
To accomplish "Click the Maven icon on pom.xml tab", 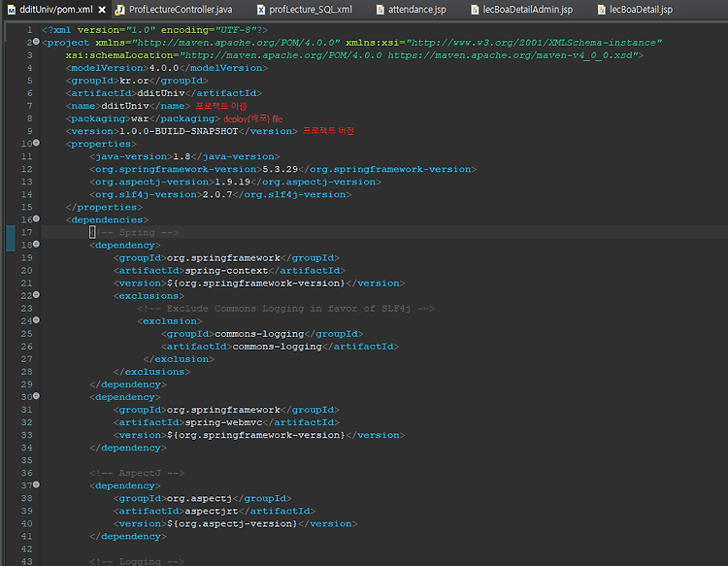I will point(12,10).
